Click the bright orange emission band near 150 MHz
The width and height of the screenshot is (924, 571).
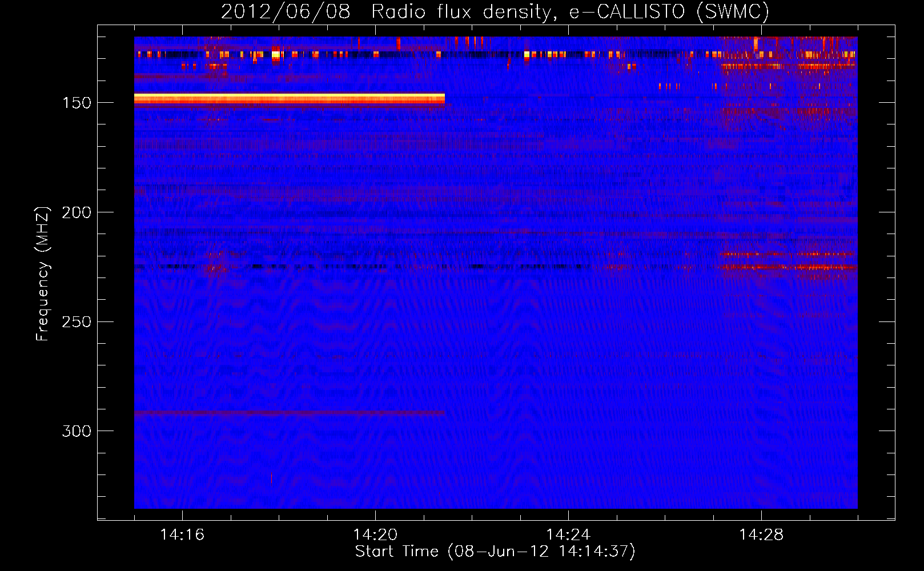tap(290, 100)
